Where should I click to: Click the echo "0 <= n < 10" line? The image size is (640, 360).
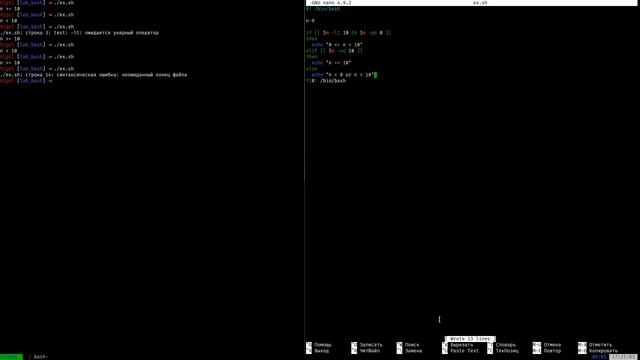(x=337, y=45)
